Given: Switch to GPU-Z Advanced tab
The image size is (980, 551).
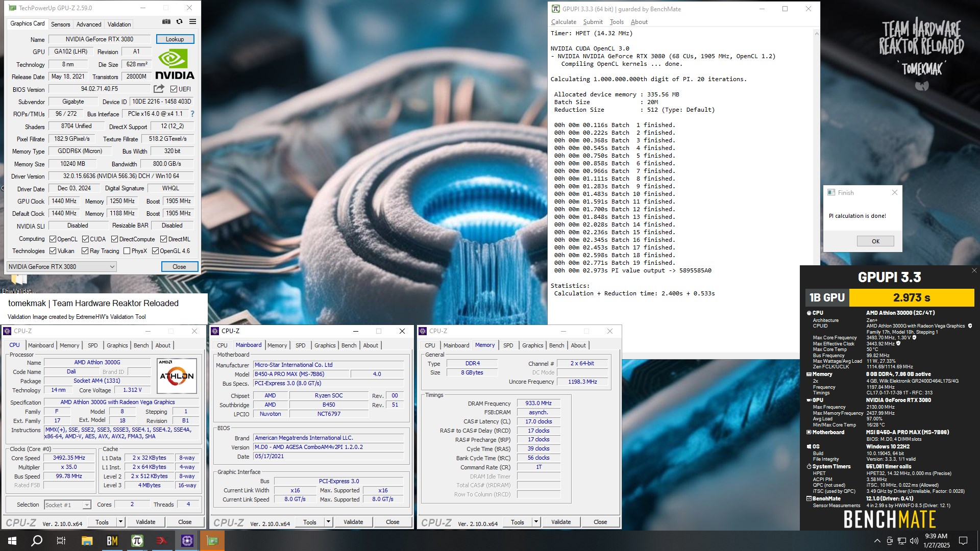Looking at the screenshot, I should [x=89, y=24].
